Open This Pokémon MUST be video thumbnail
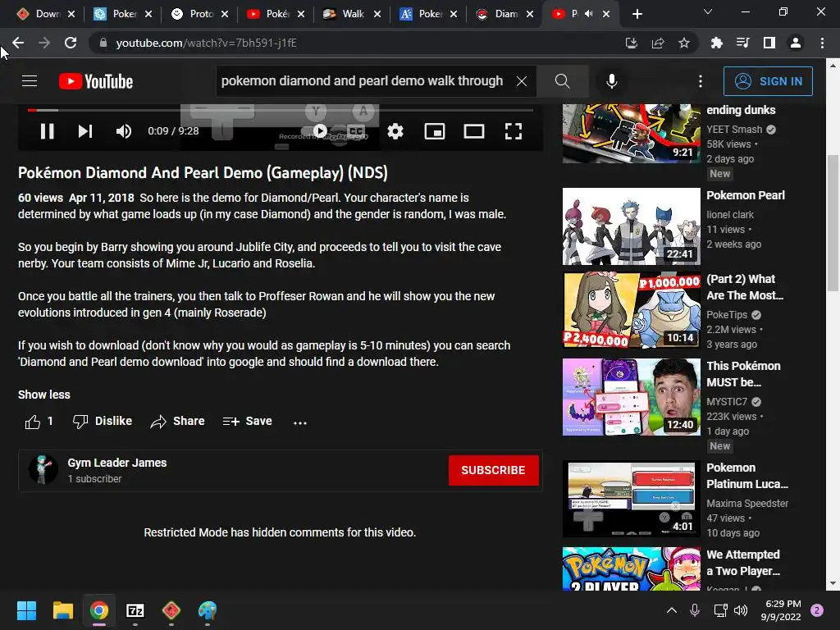 coord(631,397)
